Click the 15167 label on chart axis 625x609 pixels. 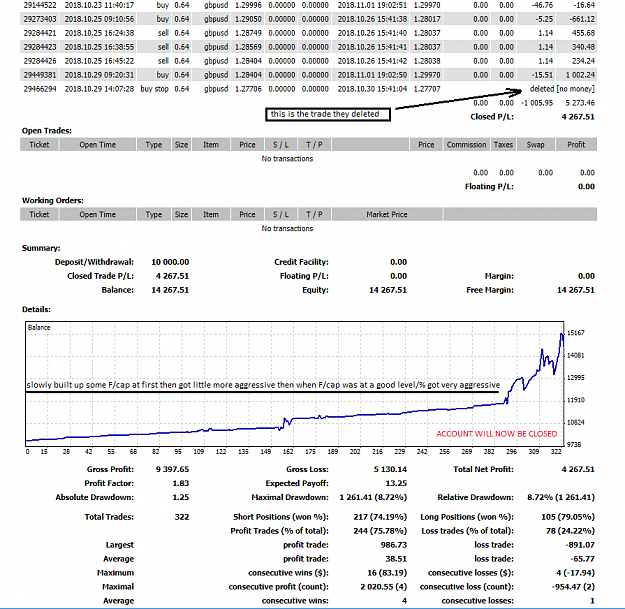pyautogui.click(x=576, y=333)
